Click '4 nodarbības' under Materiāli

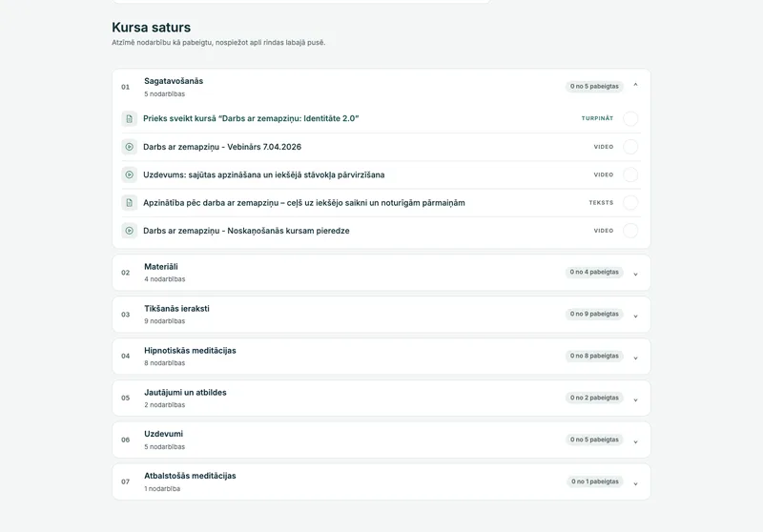(164, 279)
